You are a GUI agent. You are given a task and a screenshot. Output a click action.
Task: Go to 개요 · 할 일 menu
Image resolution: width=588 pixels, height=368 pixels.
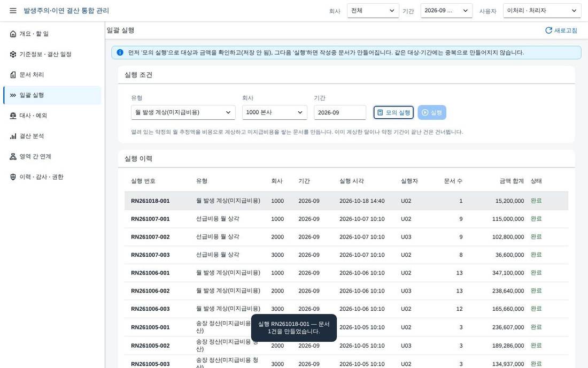click(x=52, y=34)
